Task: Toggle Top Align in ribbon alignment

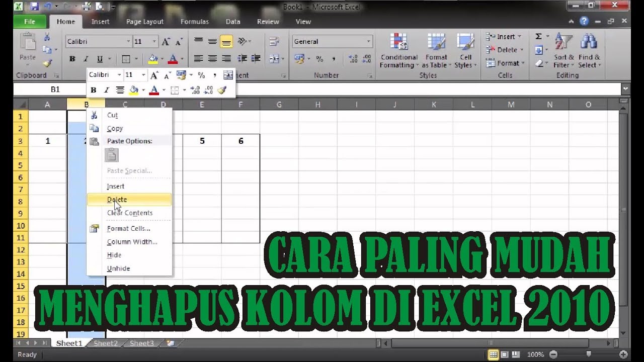Action: [199, 42]
